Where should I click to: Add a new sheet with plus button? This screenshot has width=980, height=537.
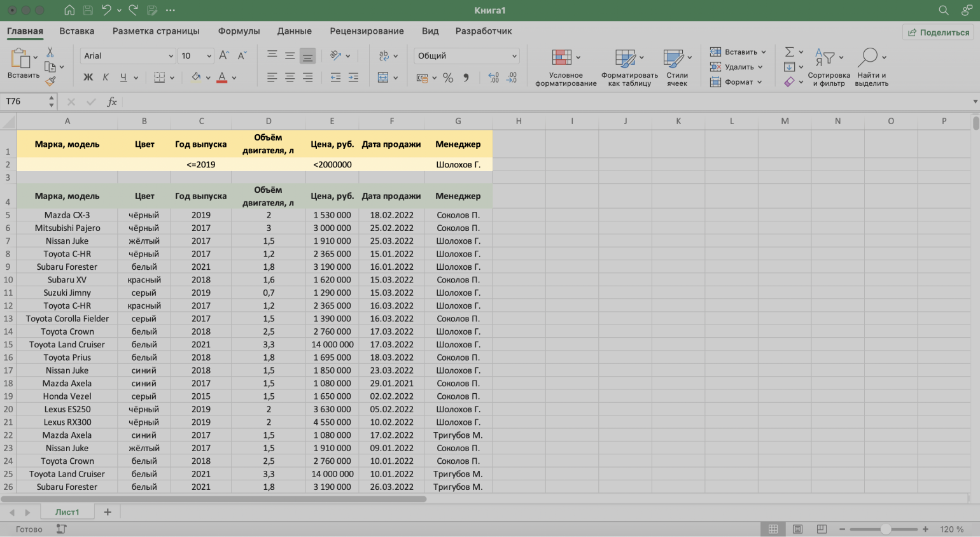click(x=108, y=512)
